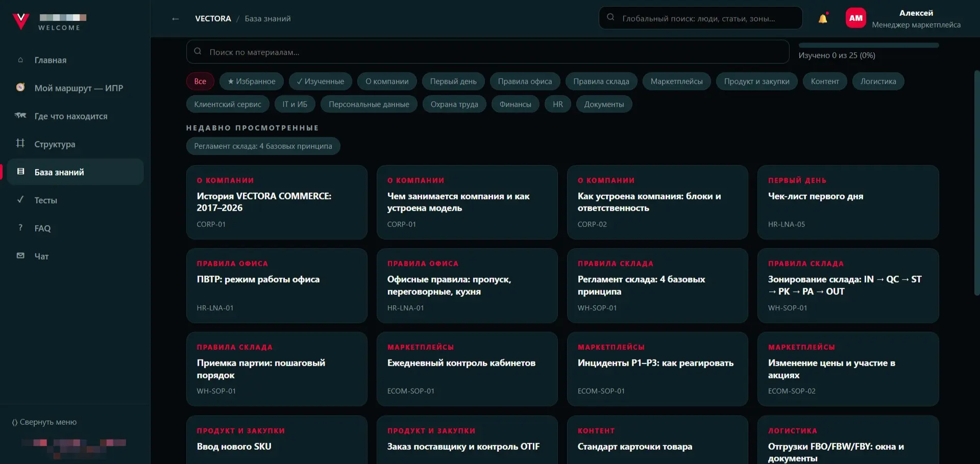Filter by Маркетплейсы chip
Viewport: 980px width, 464px height.
pyautogui.click(x=677, y=81)
